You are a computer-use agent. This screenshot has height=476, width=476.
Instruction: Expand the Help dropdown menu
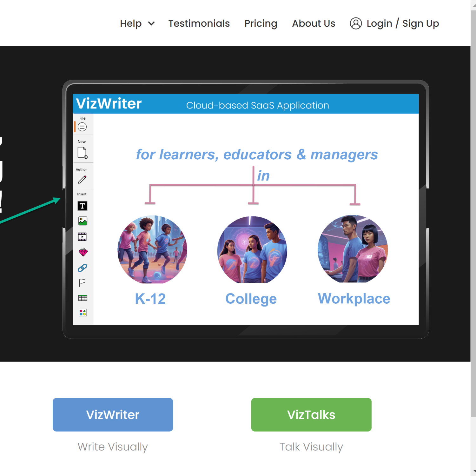[x=137, y=23]
